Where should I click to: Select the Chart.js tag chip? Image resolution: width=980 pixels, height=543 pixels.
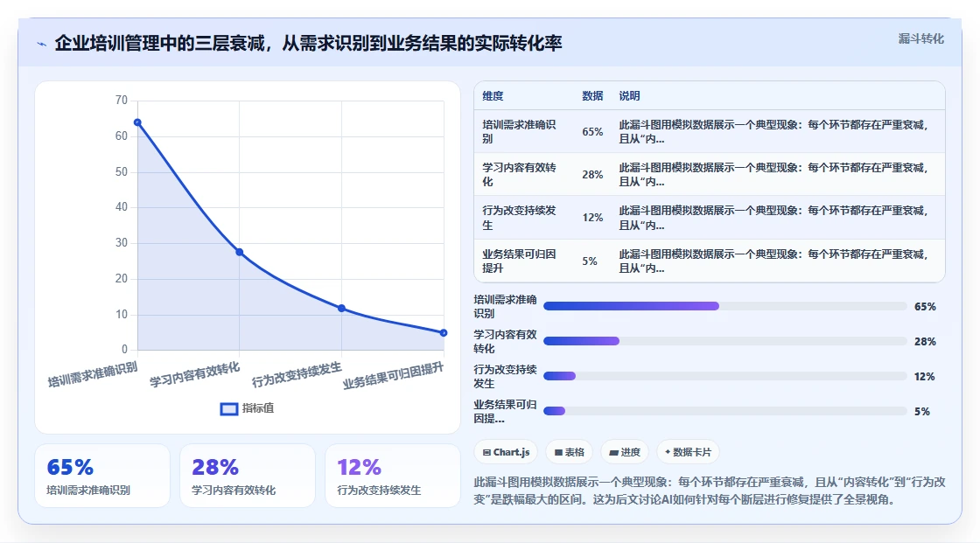click(x=506, y=452)
